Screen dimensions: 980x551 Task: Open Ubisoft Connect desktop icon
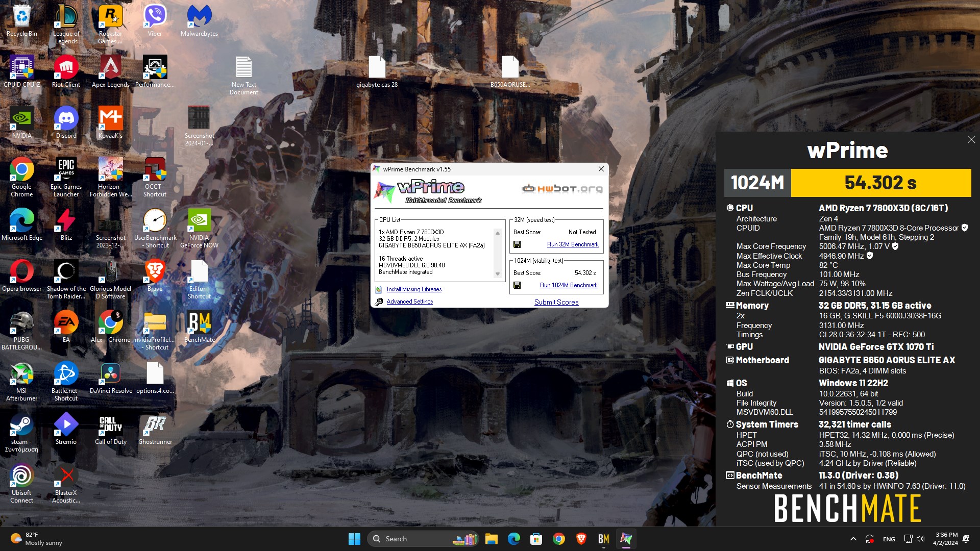tap(22, 484)
